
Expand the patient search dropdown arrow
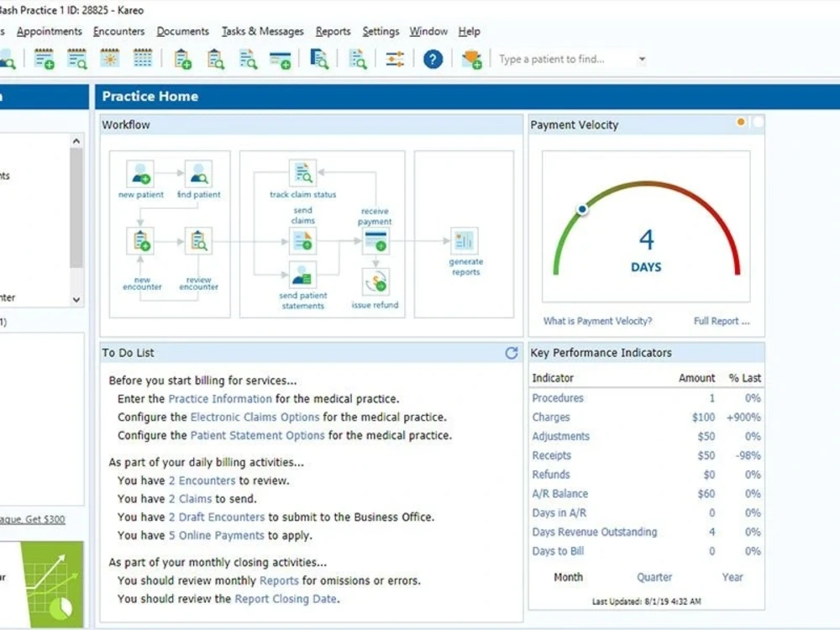pyautogui.click(x=642, y=59)
